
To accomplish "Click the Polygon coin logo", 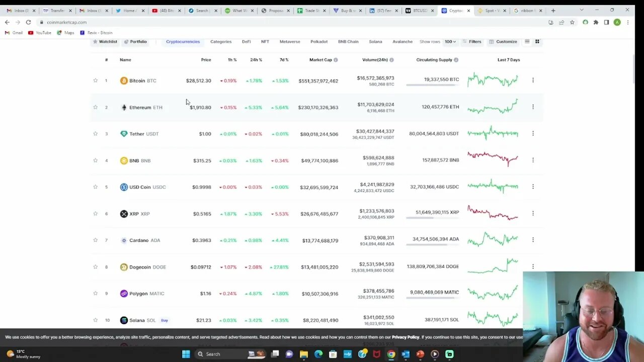I will point(124,294).
